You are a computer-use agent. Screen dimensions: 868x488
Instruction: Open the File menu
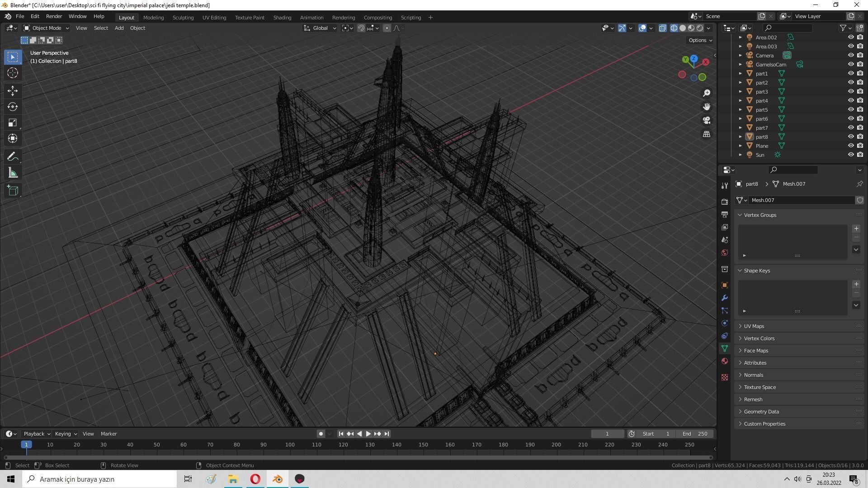pyautogui.click(x=20, y=16)
